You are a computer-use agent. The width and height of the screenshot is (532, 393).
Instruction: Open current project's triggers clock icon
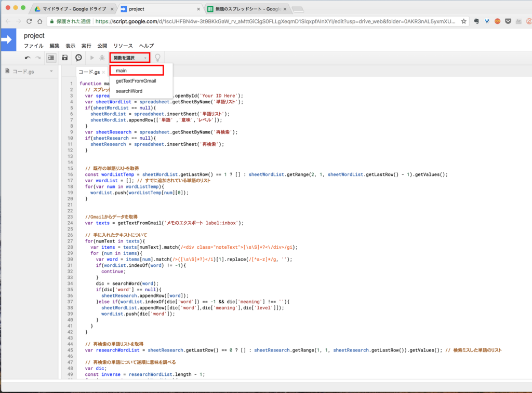click(78, 58)
